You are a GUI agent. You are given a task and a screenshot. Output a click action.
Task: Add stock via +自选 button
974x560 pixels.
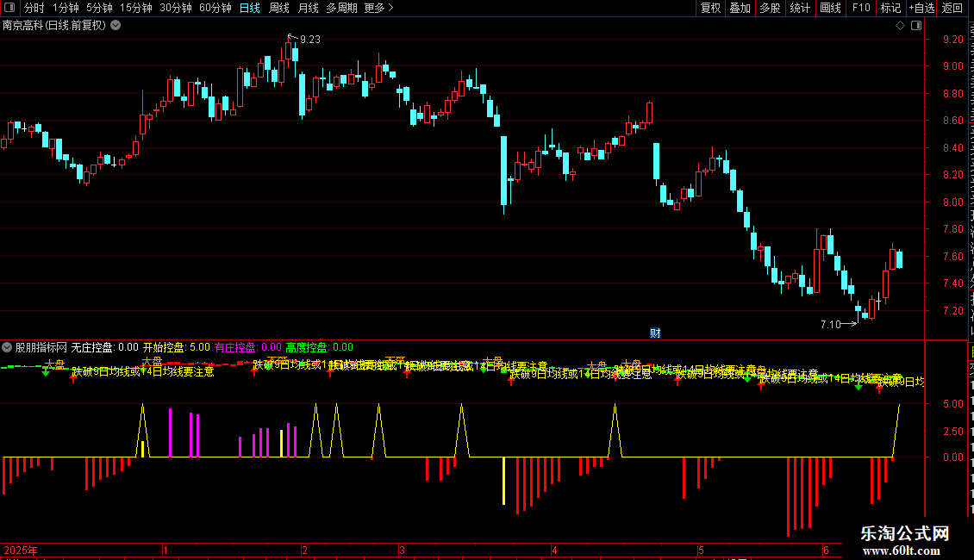click(921, 8)
